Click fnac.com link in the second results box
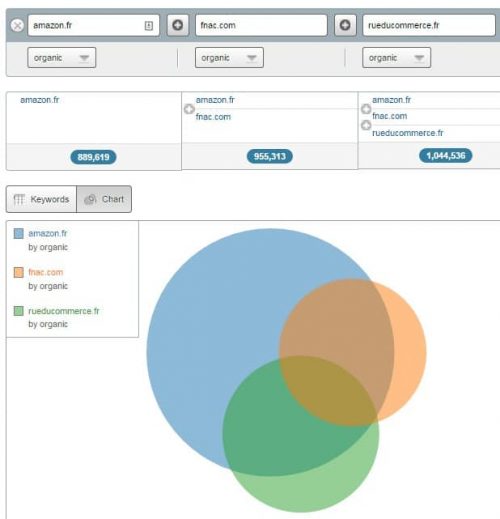Image resolution: width=500 pixels, height=519 pixels. pyautogui.click(x=213, y=117)
